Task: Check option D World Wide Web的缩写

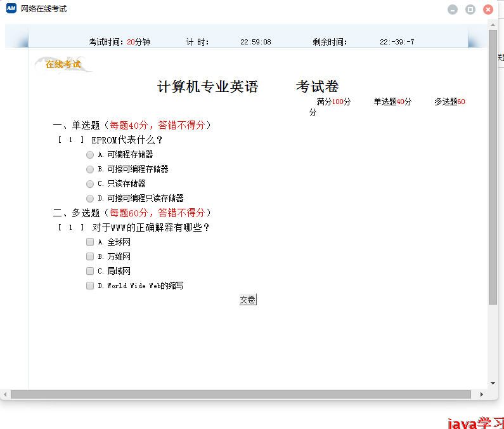Action: coord(90,286)
